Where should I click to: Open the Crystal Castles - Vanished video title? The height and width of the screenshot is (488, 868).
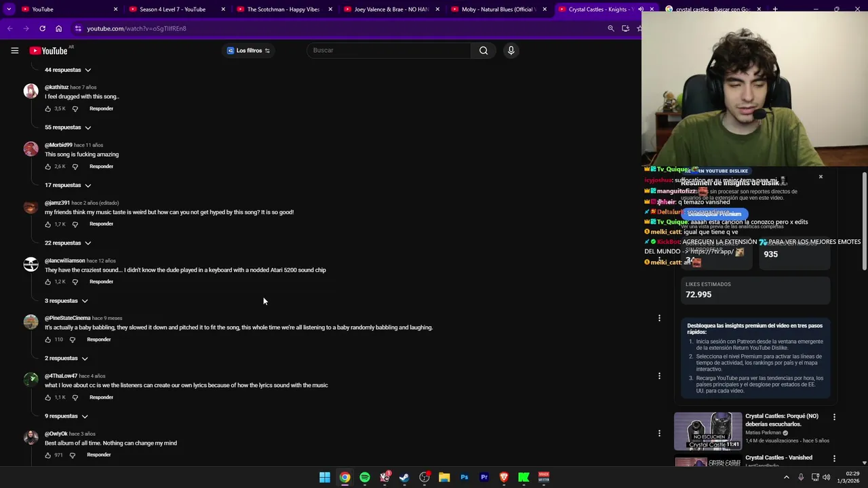point(778,457)
